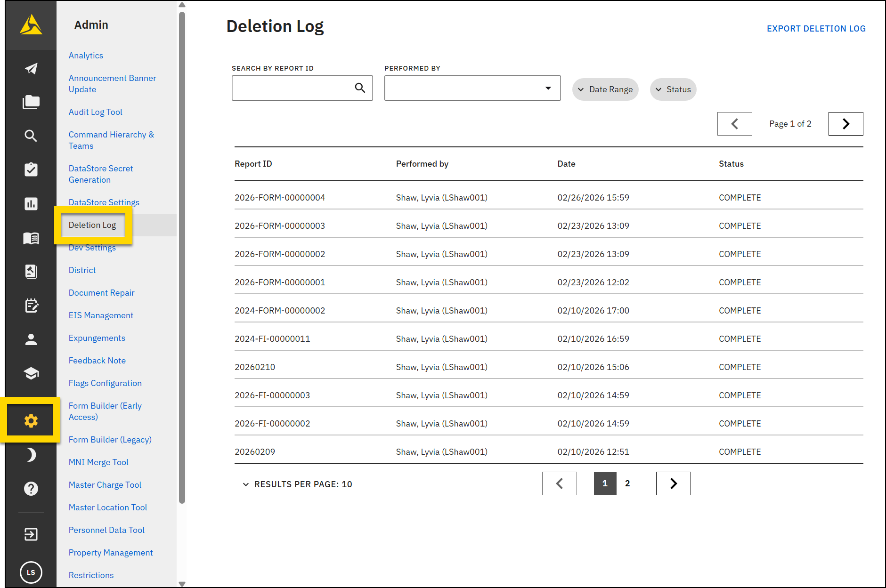This screenshot has width=886, height=588.
Task: Click the question mark help icon
Action: click(31, 489)
